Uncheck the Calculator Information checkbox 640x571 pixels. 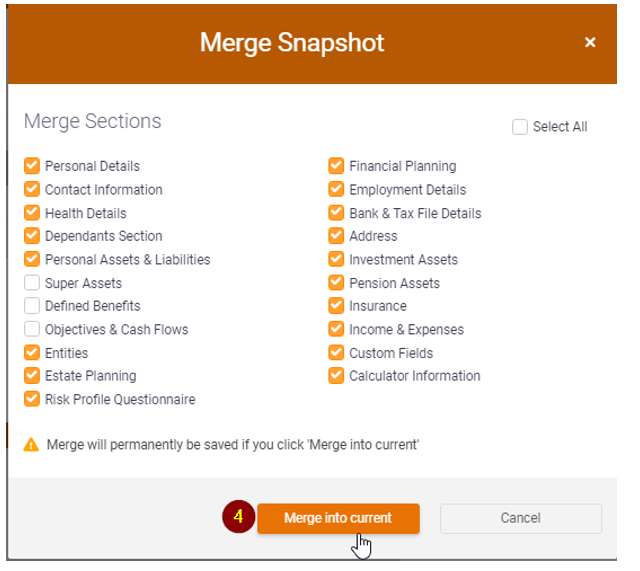coord(336,376)
